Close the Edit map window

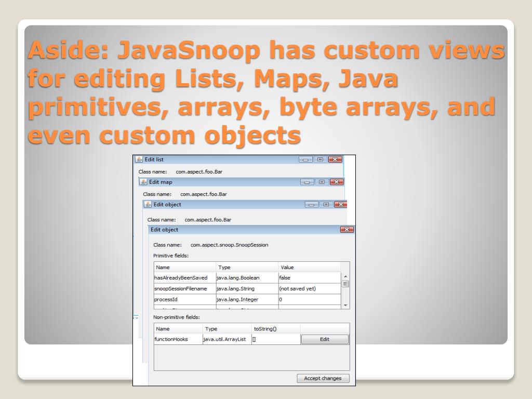337,182
